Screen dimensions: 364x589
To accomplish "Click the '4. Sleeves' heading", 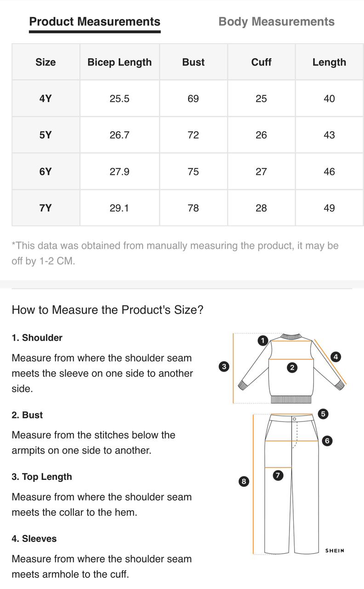I will (x=34, y=539).
